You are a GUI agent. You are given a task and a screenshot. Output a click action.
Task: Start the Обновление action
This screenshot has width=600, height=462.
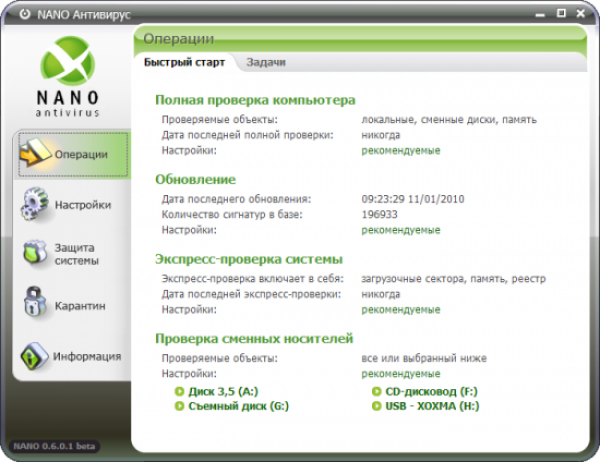tap(196, 180)
